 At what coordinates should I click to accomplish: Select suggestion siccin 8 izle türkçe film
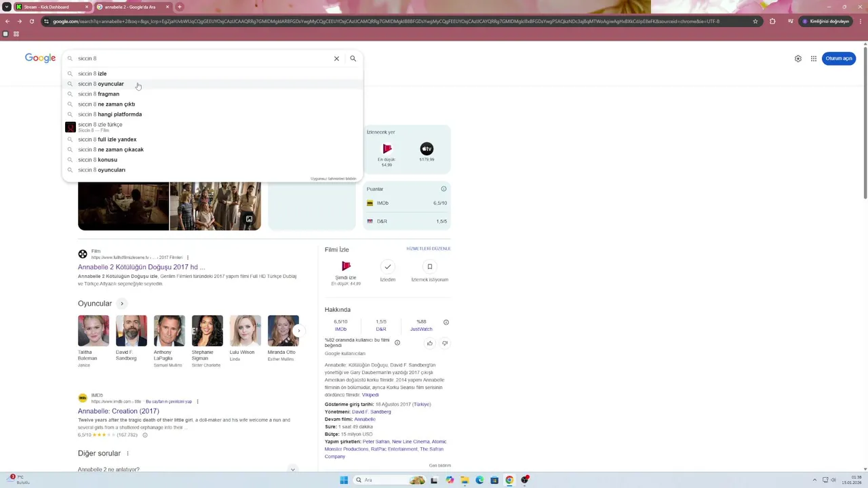213,127
